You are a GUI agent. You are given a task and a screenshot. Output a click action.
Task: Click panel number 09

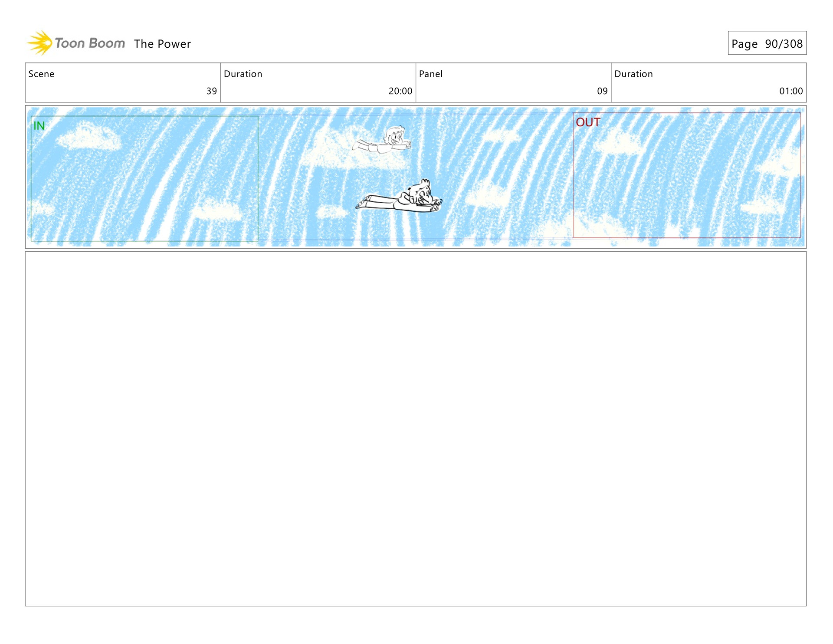602,91
